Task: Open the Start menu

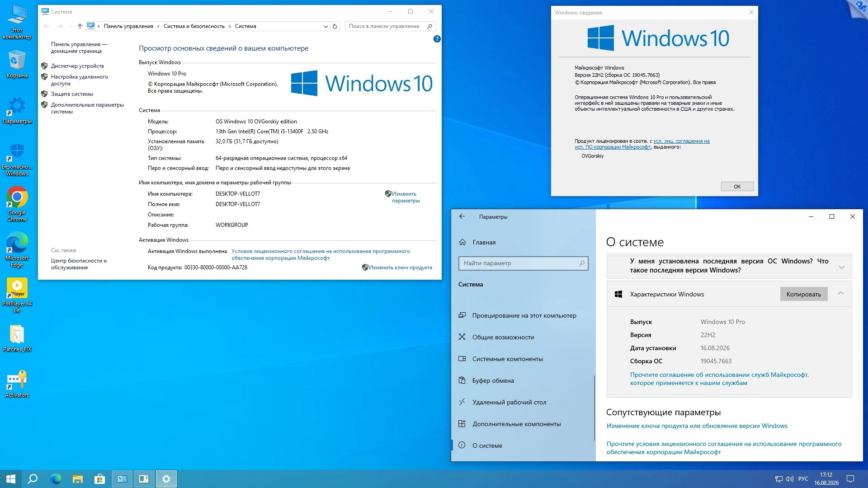Action: pos(11,479)
